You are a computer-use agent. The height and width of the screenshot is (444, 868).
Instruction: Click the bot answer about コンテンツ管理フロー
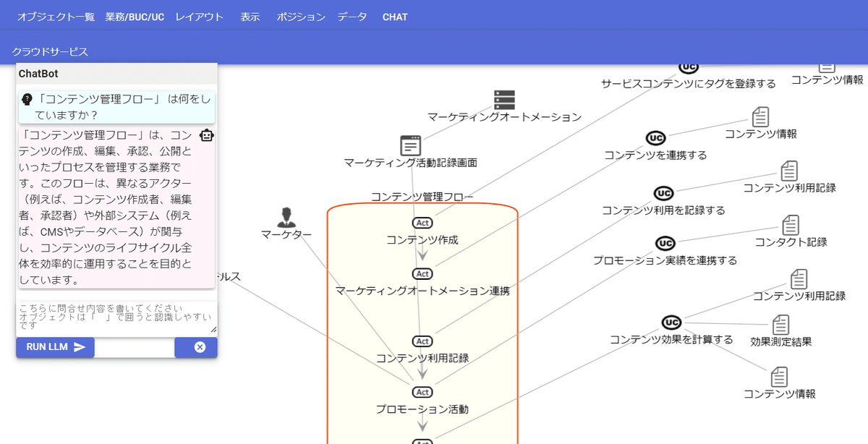[116, 207]
